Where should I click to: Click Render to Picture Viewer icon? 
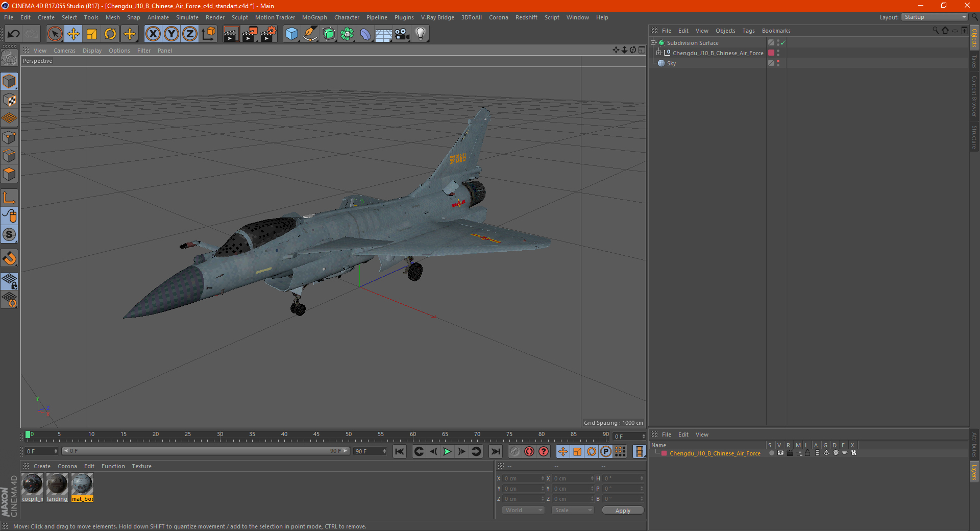point(250,34)
